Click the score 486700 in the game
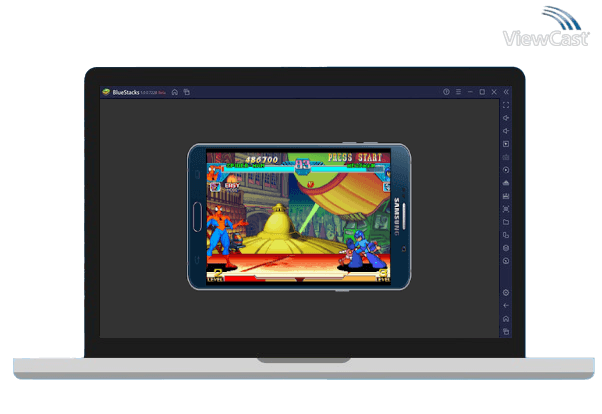This screenshot has width=602, height=414. click(x=261, y=159)
